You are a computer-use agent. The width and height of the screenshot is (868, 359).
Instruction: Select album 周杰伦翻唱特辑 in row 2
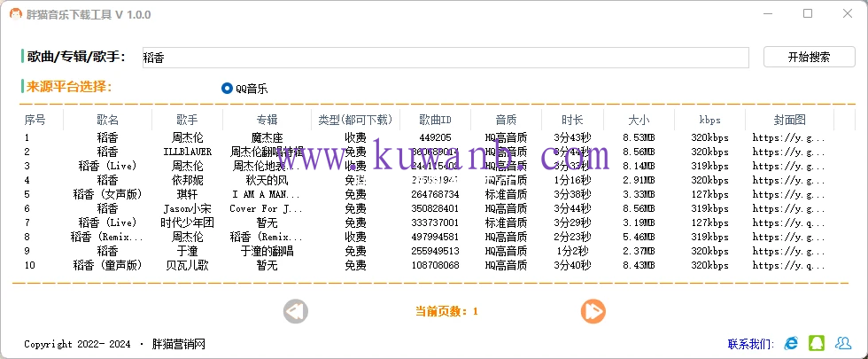[267, 152]
